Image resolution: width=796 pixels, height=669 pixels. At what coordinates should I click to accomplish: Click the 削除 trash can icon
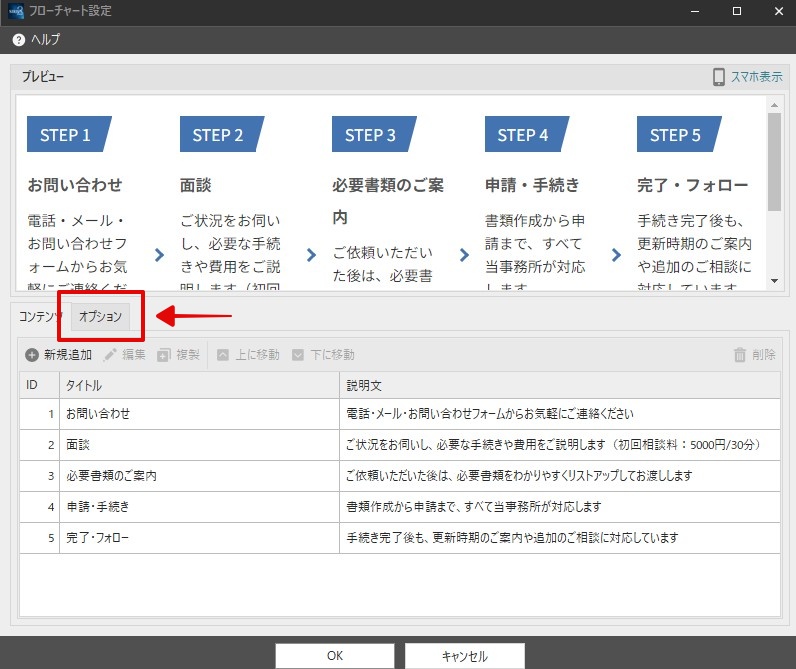point(740,355)
